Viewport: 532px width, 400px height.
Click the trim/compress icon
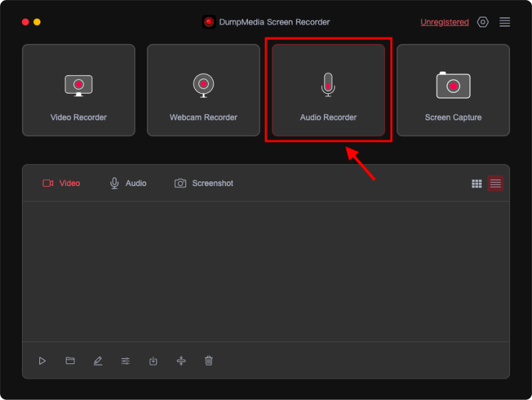pyautogui.click(x=181, y=361)
